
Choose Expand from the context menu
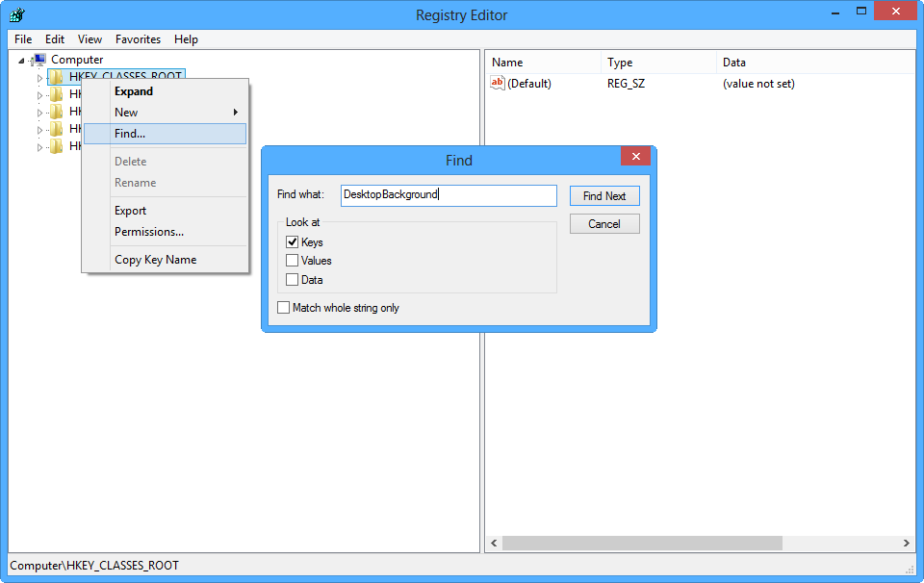165,91
